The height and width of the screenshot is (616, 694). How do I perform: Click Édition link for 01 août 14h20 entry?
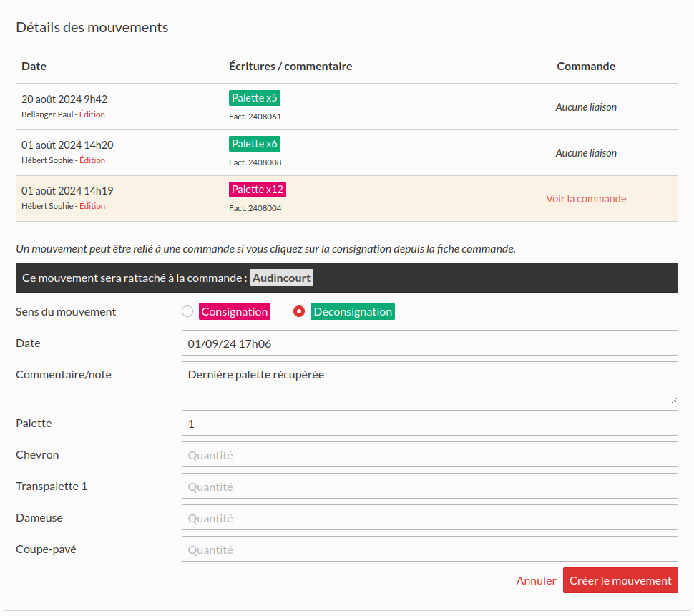click(x=92, y=160)
